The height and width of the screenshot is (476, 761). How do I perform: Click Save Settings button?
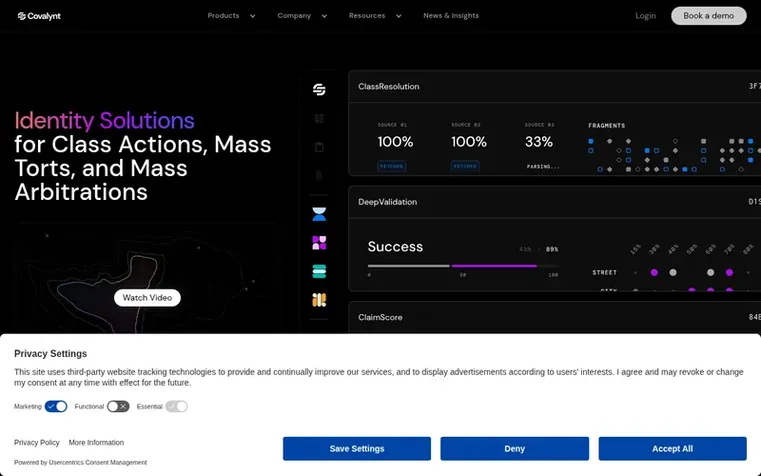[357, 449]
